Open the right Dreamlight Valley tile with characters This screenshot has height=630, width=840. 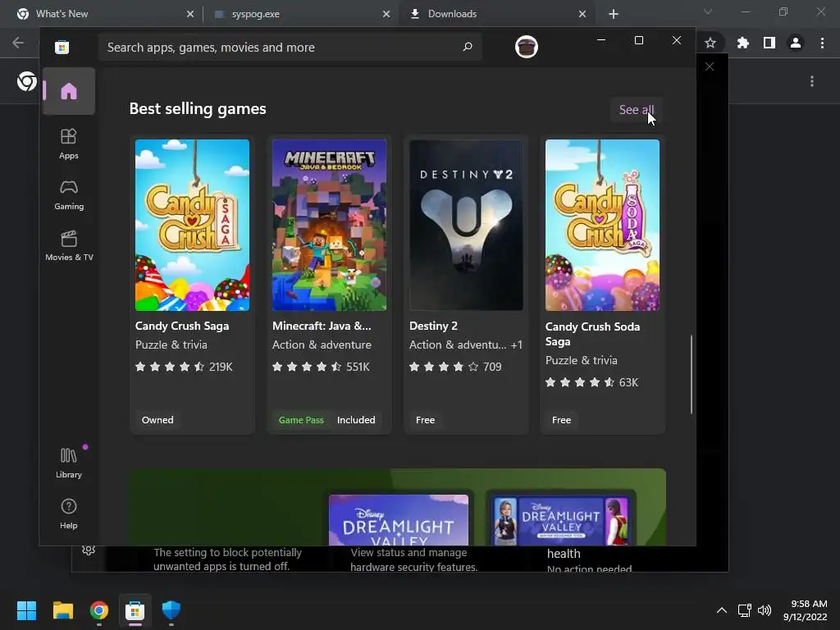(560, 519)
